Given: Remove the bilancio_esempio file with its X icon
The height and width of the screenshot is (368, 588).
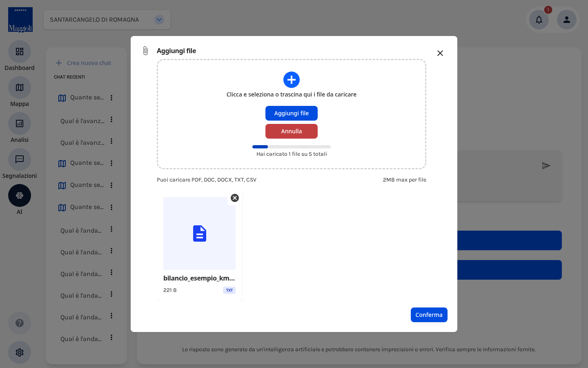Looking at the screenshot, I should (x=235, y=198).
